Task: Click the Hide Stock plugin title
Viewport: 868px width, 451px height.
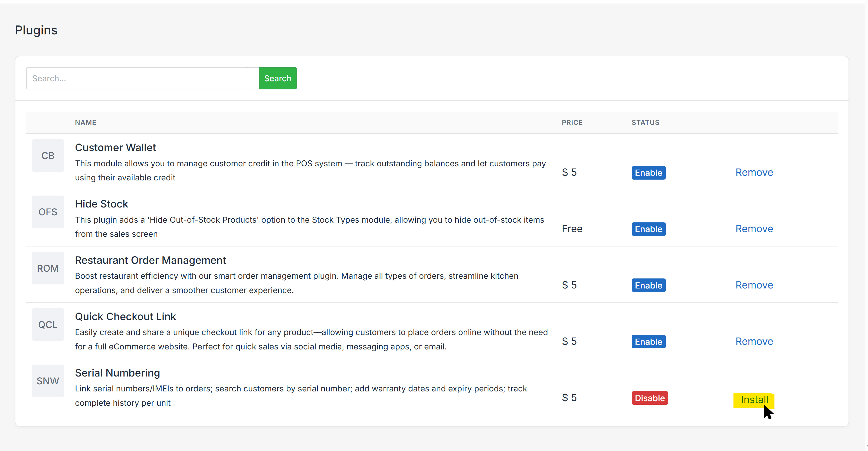Action: click(x=101, y=204)
